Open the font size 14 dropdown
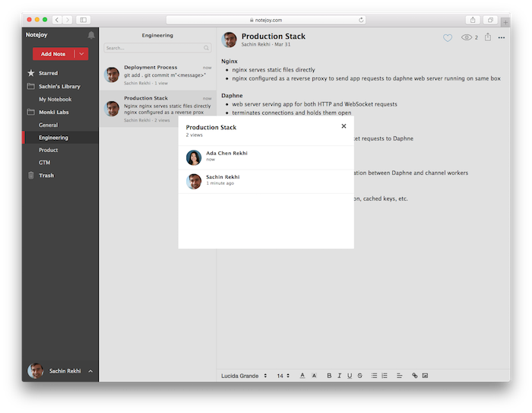Viewport: 532px width, 413px height. (x=283, y=376)
